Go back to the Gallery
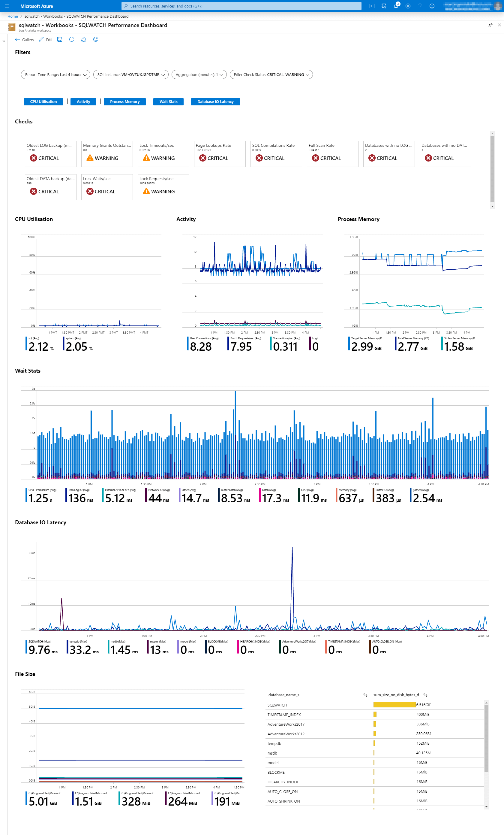The width and height of the screenshot is (504, 835). (24, 40)
